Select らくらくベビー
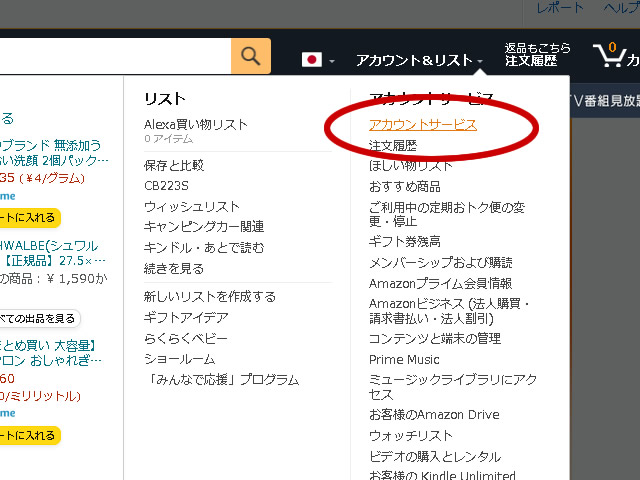 pyautogui.click(x=186, y=338)
